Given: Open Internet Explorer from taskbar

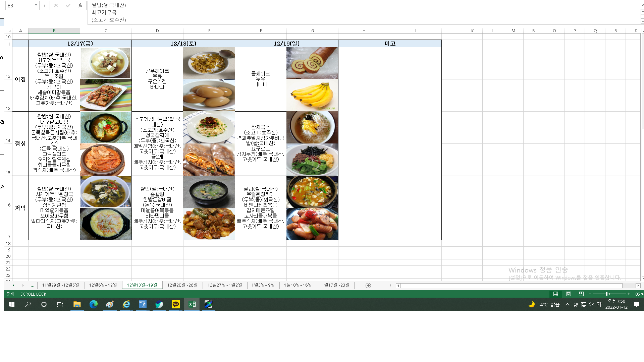Looking at the screenshot, I should [x=126, y=304].
